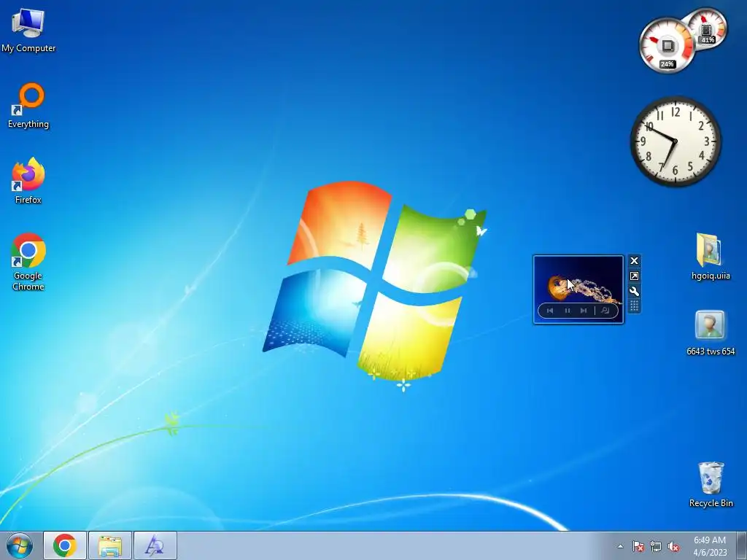Click the muted volume tray icon

[673, 546]
